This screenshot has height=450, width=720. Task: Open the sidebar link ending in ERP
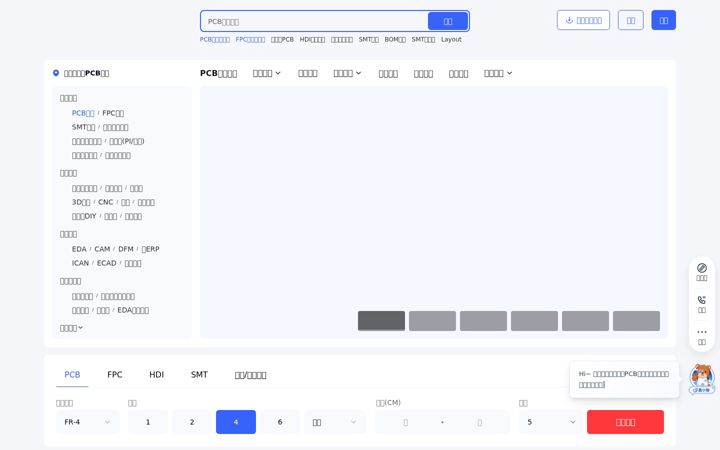[150, 249]
